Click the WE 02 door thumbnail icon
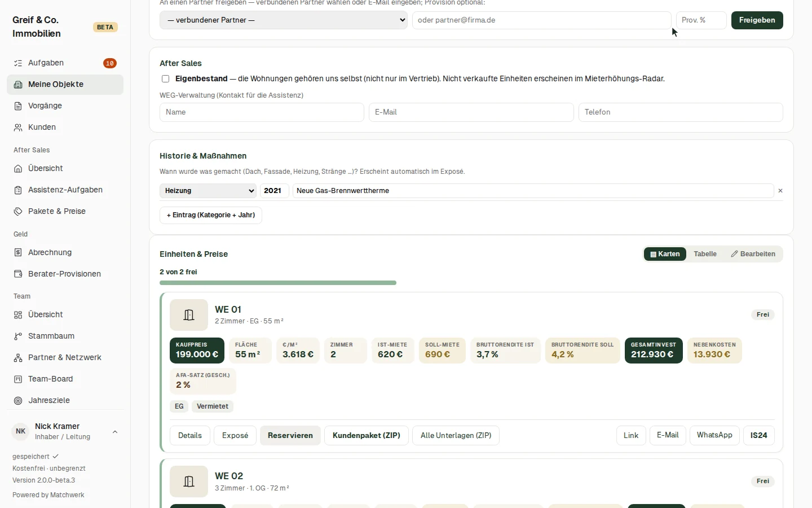Image resolution: width=812 pixels, height=508 pixels. tap(189, 481)
